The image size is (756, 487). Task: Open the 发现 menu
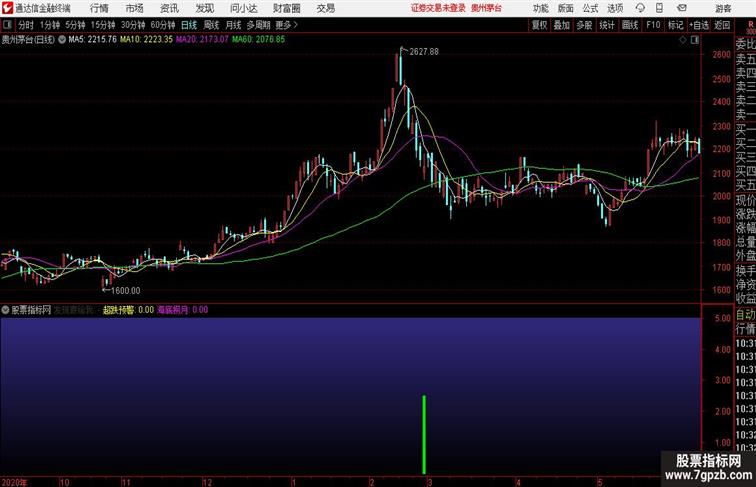click(204, 8)
